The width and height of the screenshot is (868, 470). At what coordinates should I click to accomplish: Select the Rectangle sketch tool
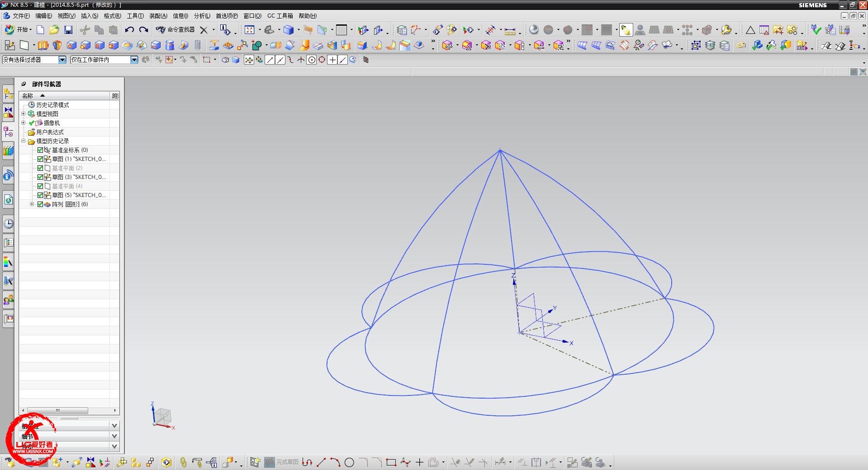pyautogui.click(x=391, y=462)
